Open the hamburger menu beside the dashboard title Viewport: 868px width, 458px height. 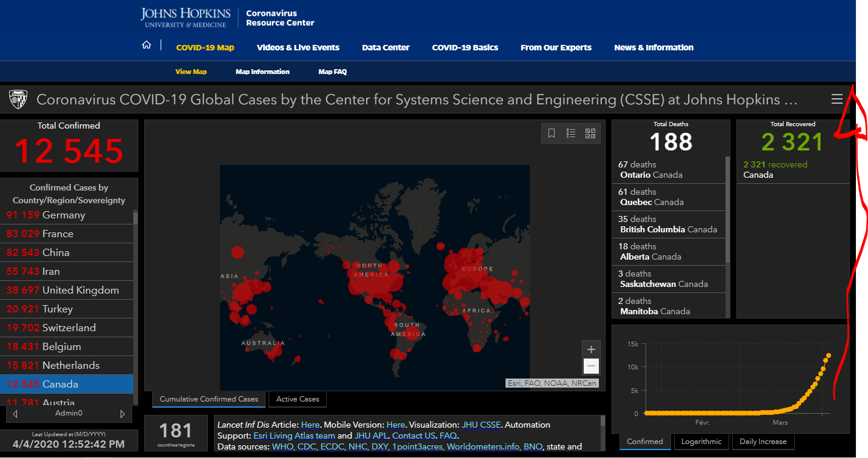[837, 99]
